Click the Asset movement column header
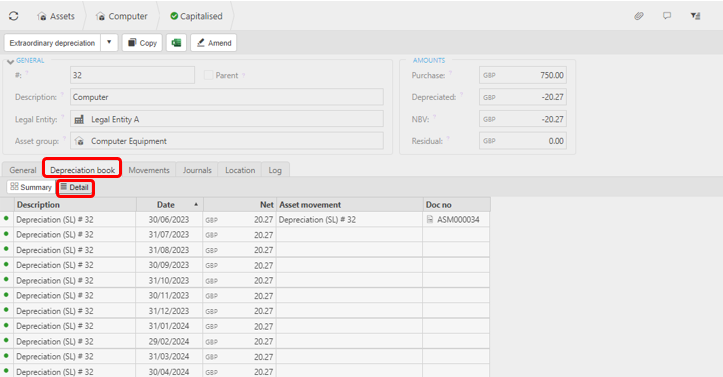Screen dimensions: 723x377 (350, 205)
